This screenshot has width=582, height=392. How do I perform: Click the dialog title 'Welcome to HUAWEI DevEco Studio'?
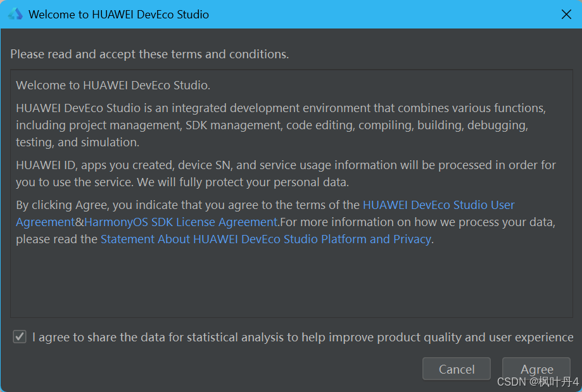click(118, 14)
